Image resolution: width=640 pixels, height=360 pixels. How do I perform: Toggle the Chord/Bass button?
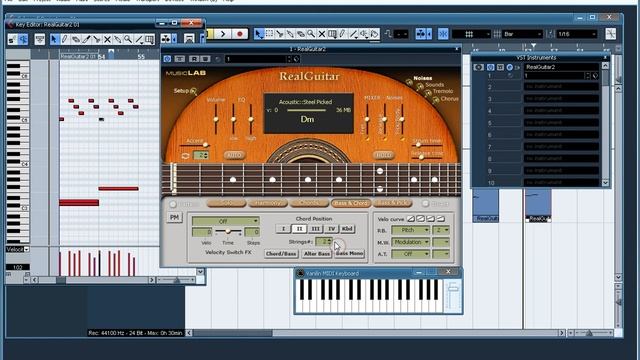281,253
